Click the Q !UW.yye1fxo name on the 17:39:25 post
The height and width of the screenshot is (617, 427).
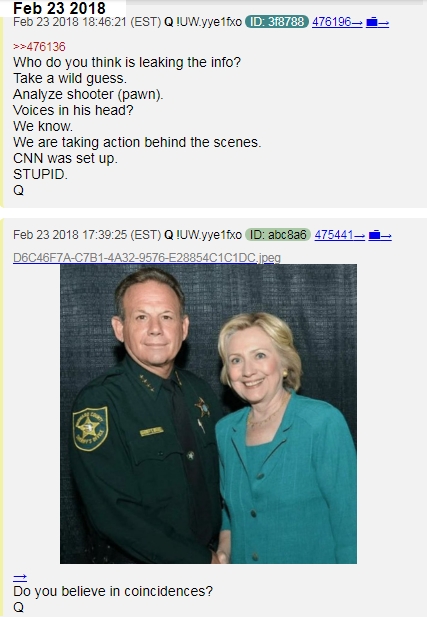pyautogui.click(x=203, y=235)
